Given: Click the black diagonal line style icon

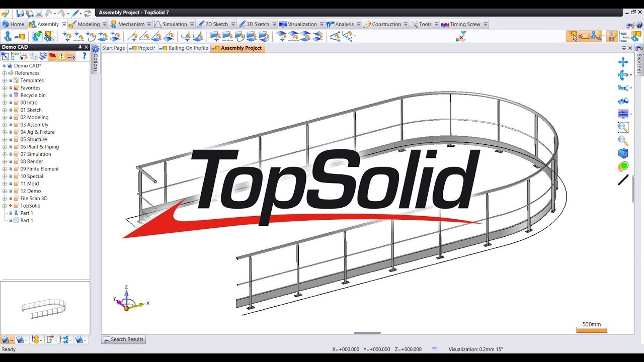Looking at the screenshot, I should 623,179.
